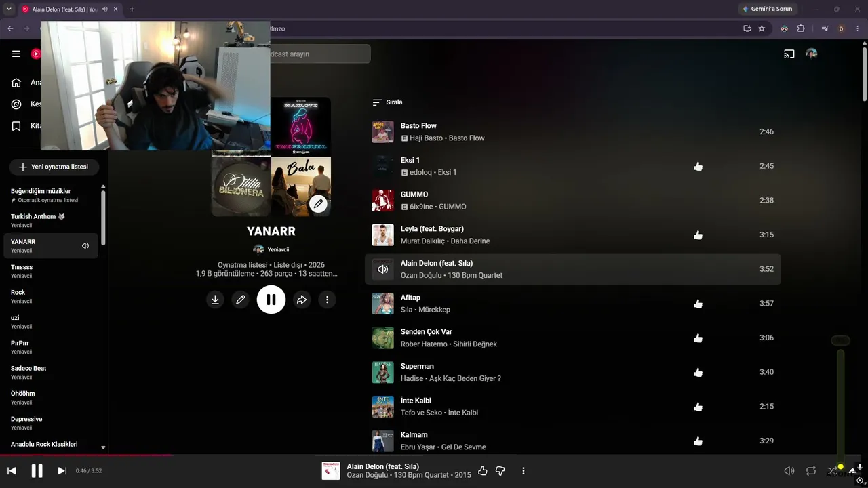Screen dimensions: 868x488
Task: Go back with the browser back arrow
Action: [10, 28]
